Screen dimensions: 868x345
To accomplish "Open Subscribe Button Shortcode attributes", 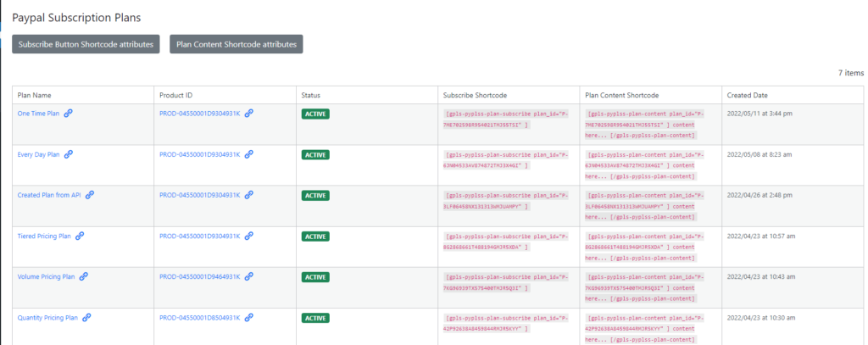I will [x=86, y=44].
